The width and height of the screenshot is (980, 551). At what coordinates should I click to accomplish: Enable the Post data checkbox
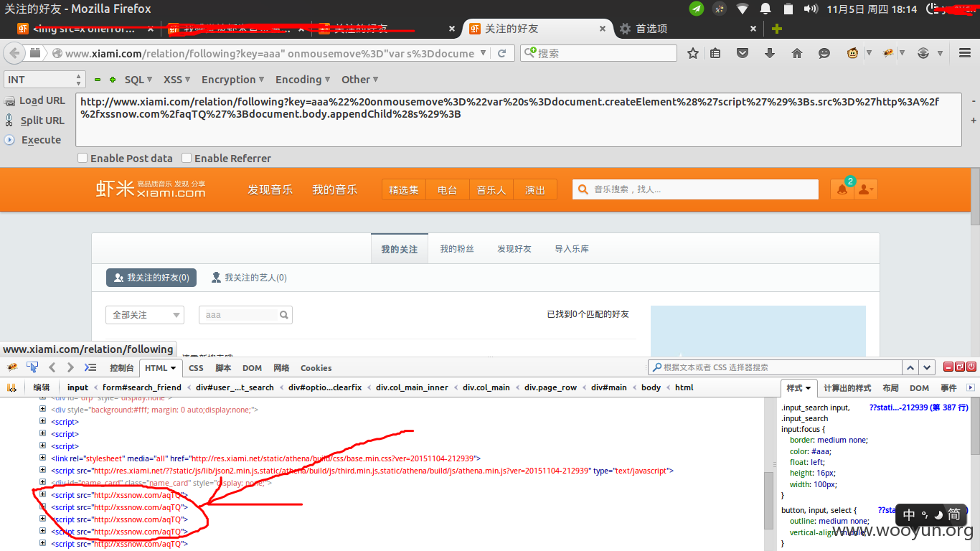click(x=83, y=158)
